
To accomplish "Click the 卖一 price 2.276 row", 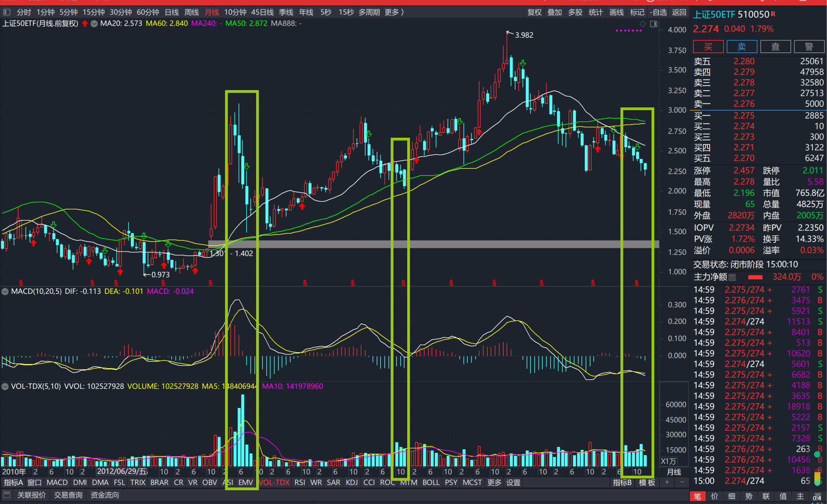I will (744, 104).
